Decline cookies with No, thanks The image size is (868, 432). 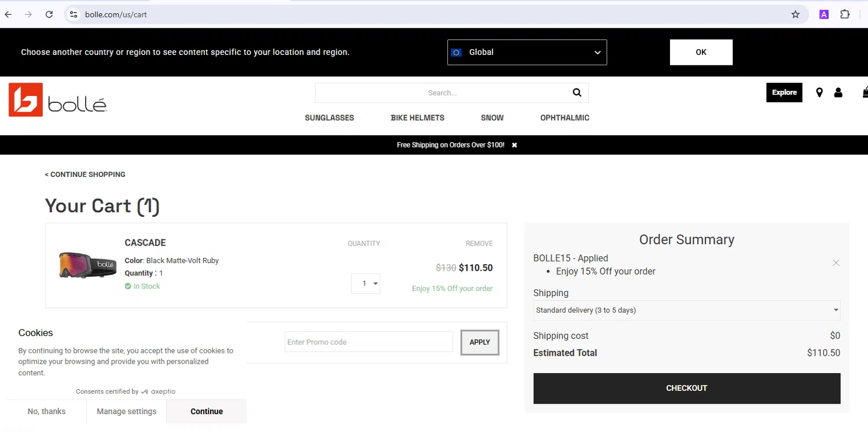click(x=46, y=412)
